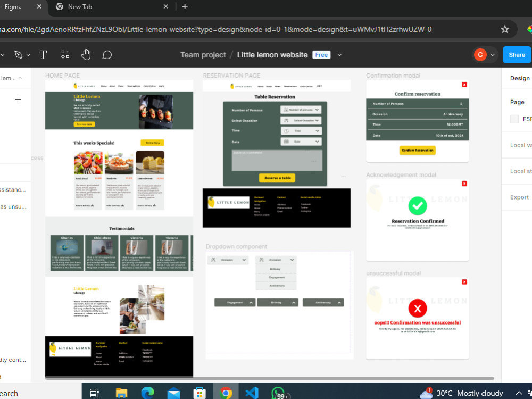Expand the Export section
Image resolution: width=532 pixels, height=399 pixels.
(x=519, y=197)
